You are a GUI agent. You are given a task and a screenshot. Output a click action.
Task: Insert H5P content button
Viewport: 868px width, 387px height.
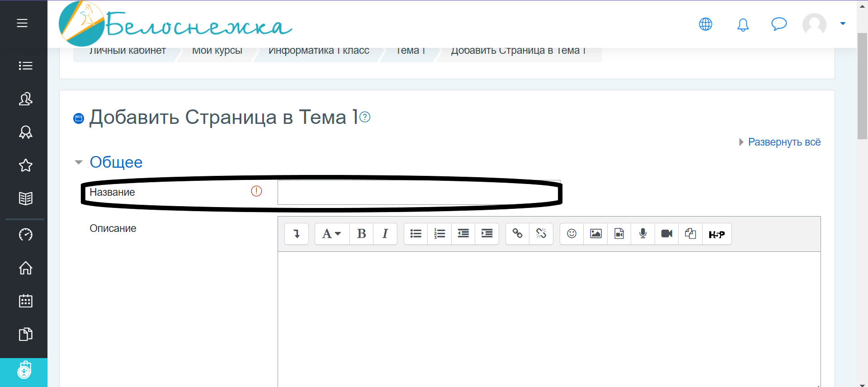pos(716,234)
